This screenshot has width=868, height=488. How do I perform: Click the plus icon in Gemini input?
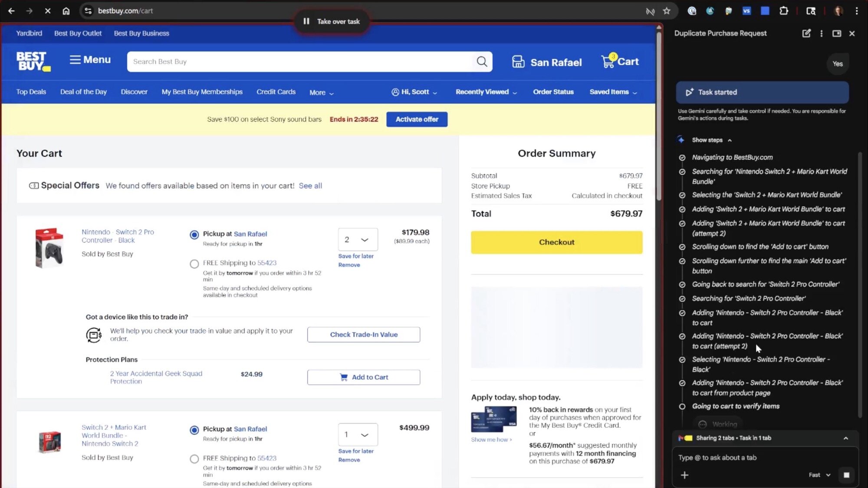coord(684,475)
